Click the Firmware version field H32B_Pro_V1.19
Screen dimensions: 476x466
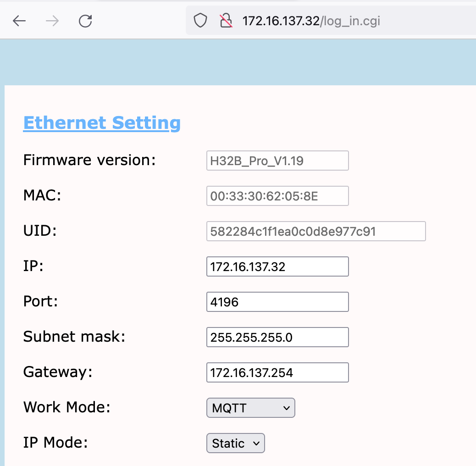pyautogui.click(x=277, y=161)
